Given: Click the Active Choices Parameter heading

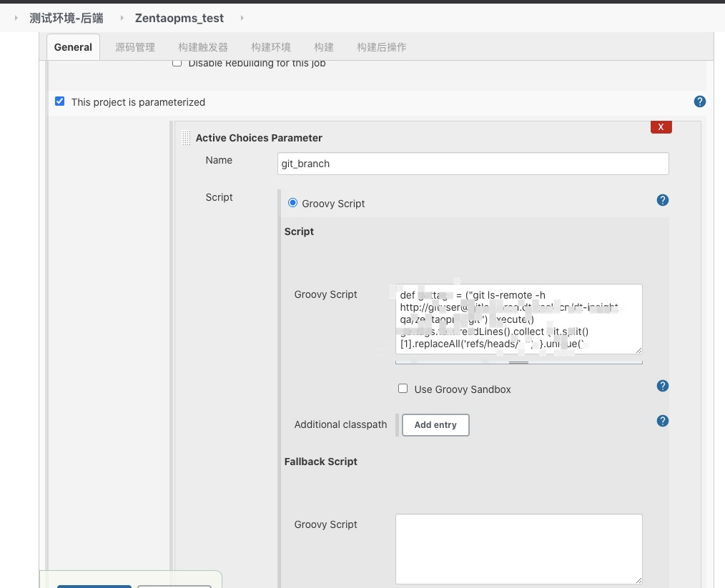Looking at the screenshot, I should tap(259, 138).
